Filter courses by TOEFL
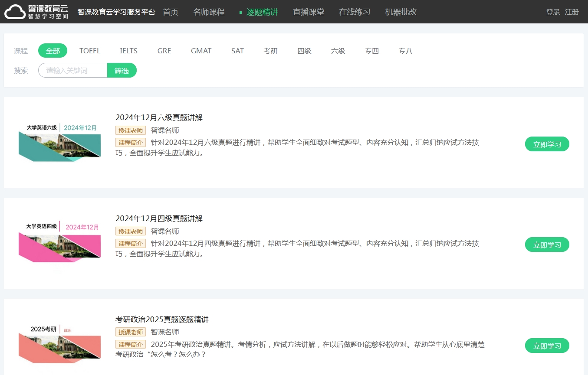This screenshot has width=588, height=375. pos(90,51)
